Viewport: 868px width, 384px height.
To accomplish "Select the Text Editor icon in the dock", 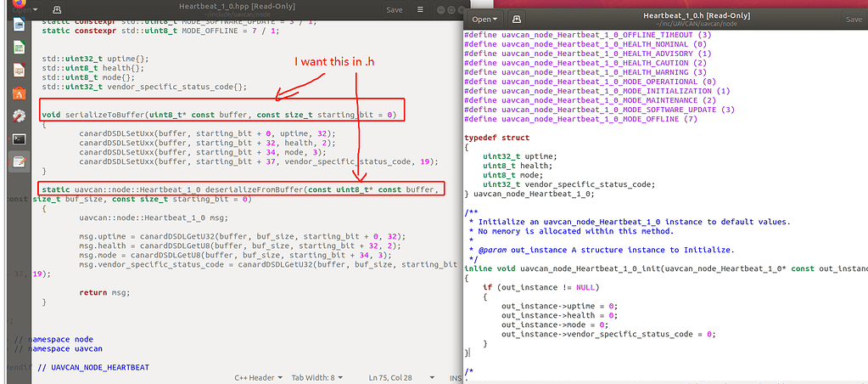I will tap(19, 161).
